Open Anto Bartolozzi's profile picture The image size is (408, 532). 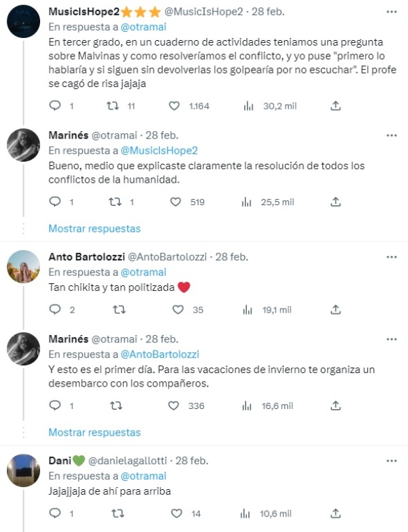(x=23, y=267)
